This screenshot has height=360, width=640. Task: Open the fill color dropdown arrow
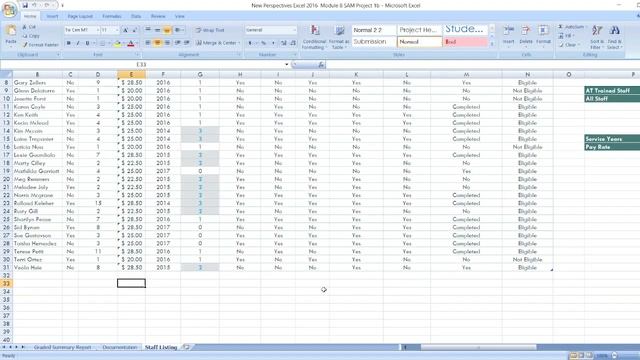tap(123, 43)
